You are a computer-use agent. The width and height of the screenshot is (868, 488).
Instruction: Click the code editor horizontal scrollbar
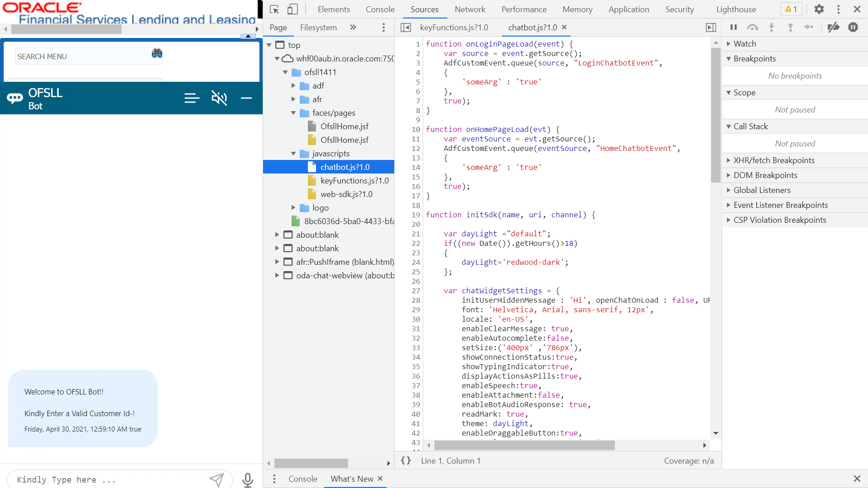coord(524,446)
